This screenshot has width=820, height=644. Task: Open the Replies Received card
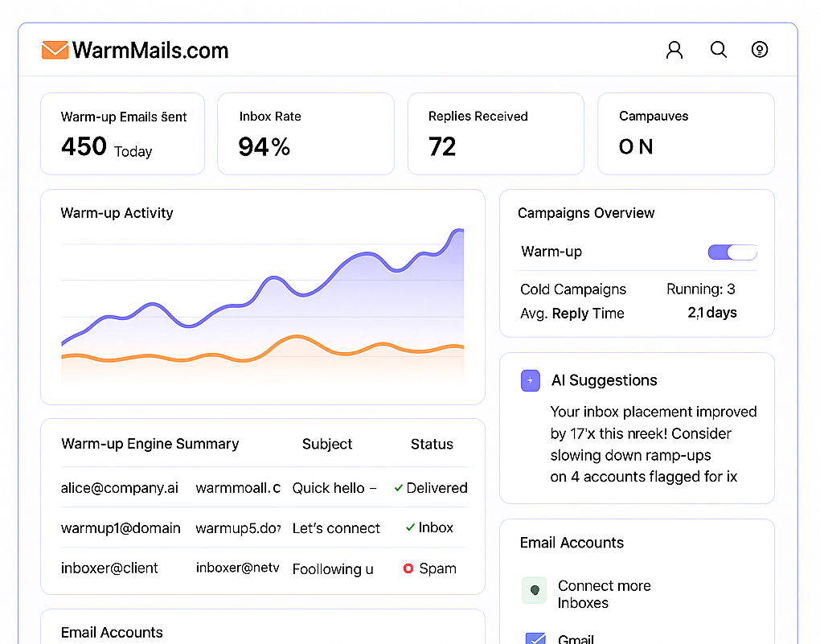(495, 133)
